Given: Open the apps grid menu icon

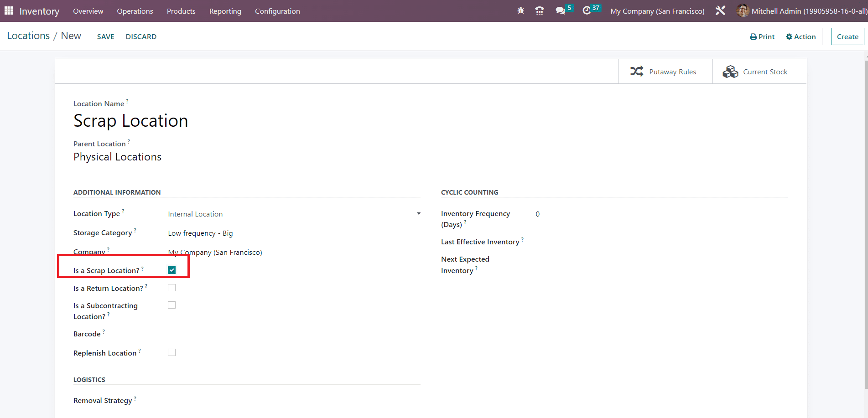Looking at the screenshot, I should 9,11.
